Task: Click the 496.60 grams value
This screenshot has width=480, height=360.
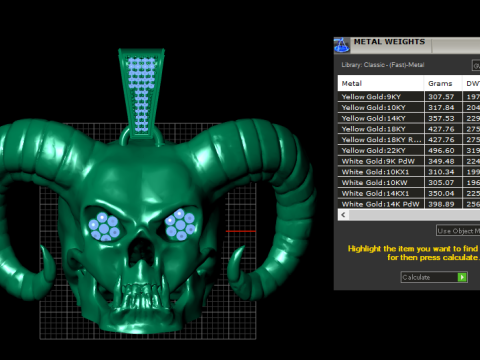Action: [441, 150]
